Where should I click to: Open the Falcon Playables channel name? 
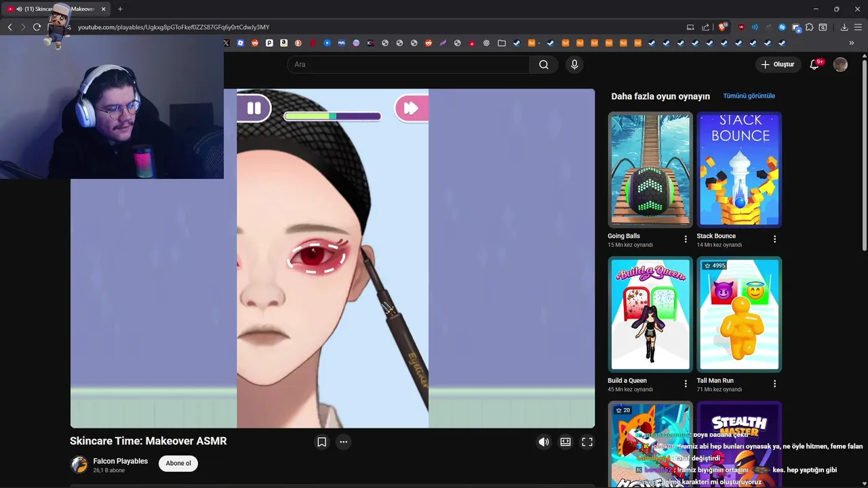120,461
